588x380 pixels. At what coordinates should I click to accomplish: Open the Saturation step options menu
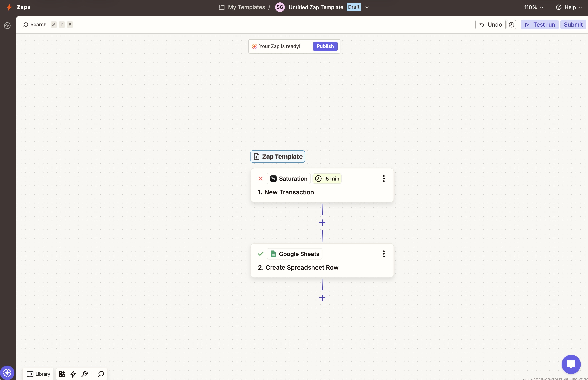coord(384,179)
